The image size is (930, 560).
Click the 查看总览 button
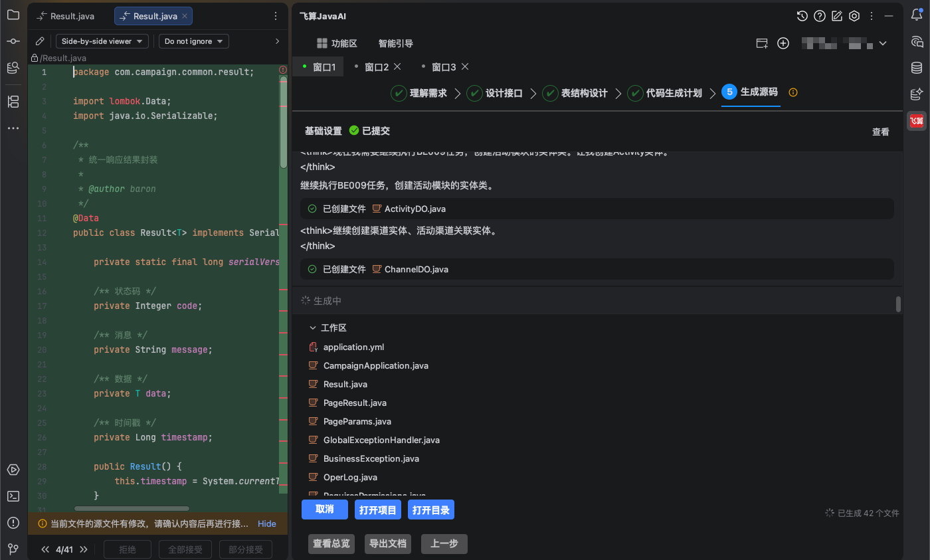[x=331, y=543]
